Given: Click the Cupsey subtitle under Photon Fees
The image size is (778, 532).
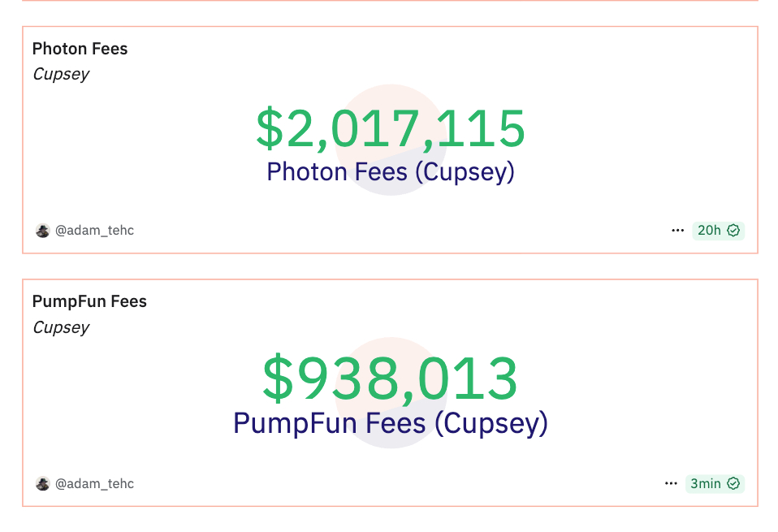Looking at the screenshot, I should (x=61, y=75).
